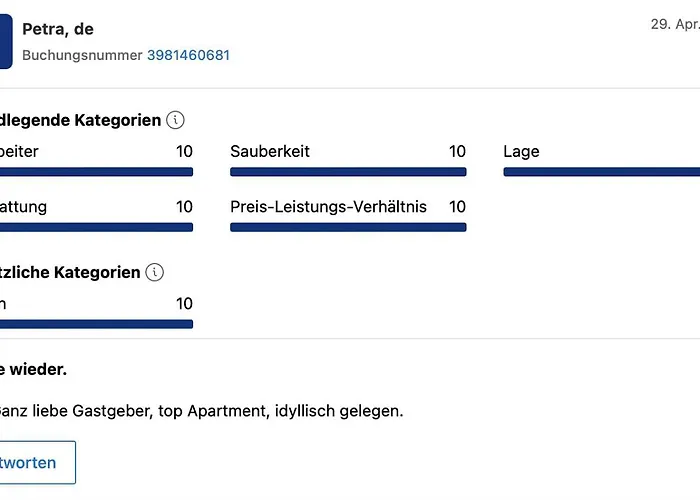Click the review date 29. Apr.
This screenshot has width=700, height=500.
[674, 24]
